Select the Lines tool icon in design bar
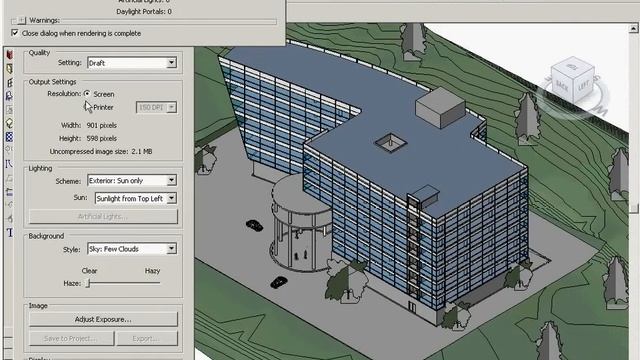The width and height of the screenshot is (640, 360). [x=9, y=164]
